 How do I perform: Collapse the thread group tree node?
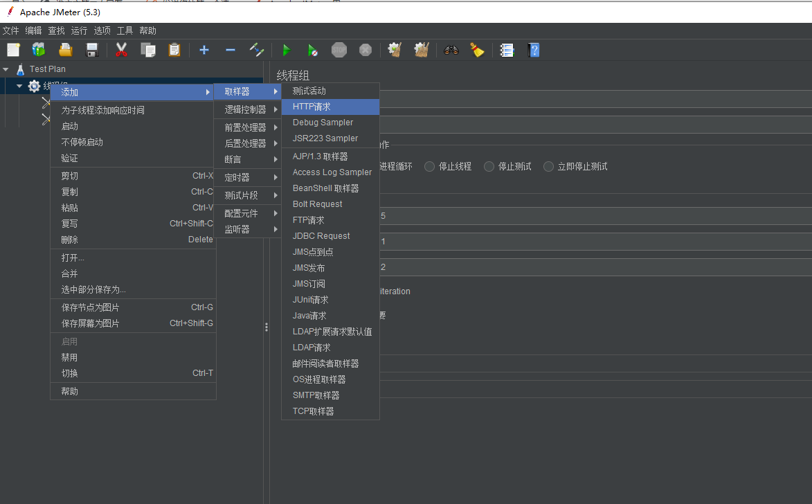[19, 86]
